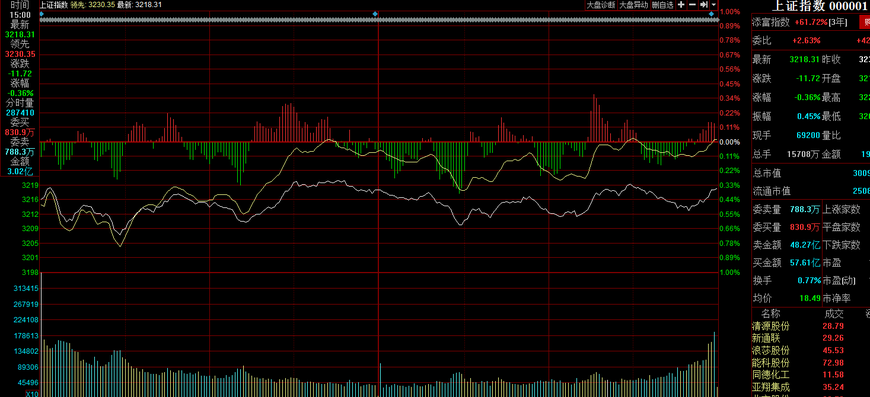The width and height of the screenshot is (870, 397).
Task: Select 同德化工 in the stock list
Action: [770, 375]
